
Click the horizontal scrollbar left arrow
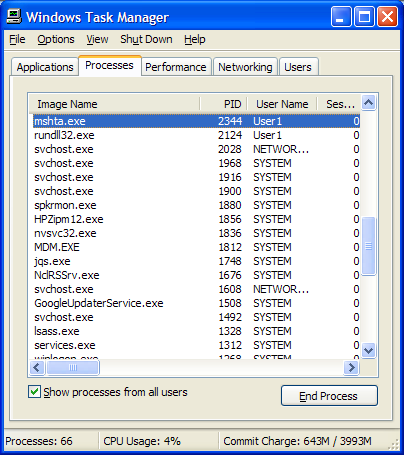point(37,368)
